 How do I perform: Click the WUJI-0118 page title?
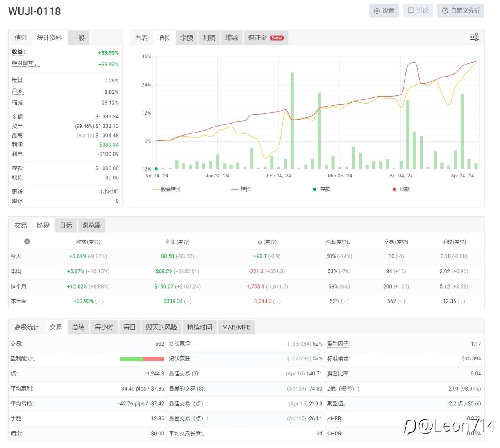coord(34,11)
